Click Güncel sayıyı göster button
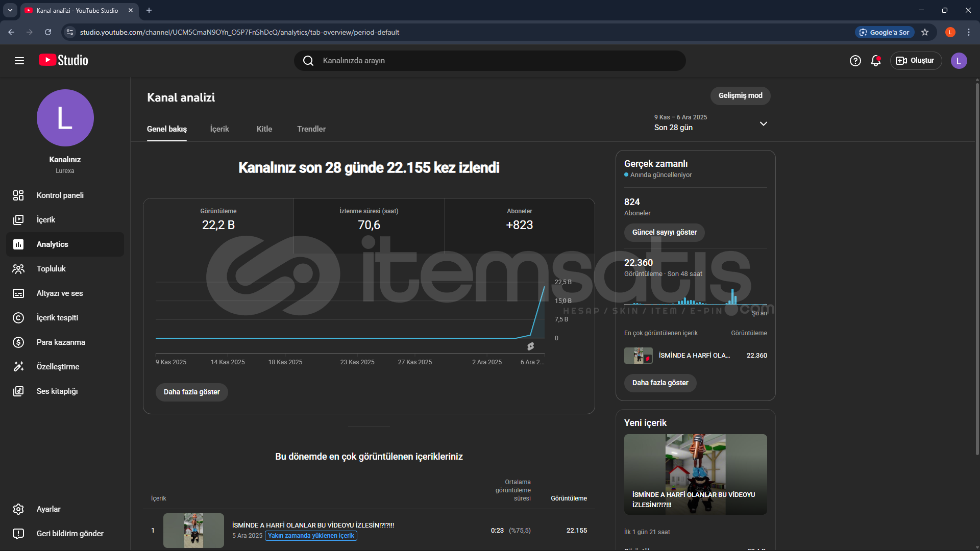 (x=664, y=232)
